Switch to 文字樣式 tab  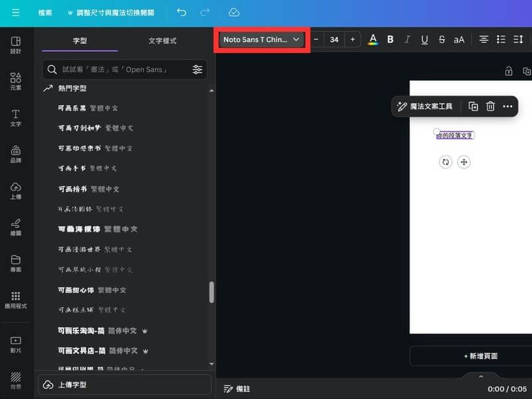tap(162, 41)
